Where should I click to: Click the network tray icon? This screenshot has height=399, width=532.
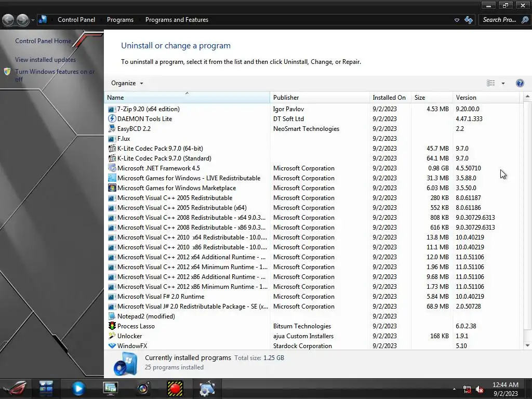coord(467,390)
